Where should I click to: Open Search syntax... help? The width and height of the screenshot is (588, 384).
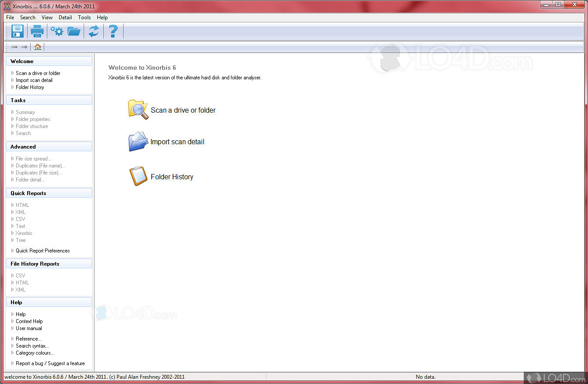(32, 346)
